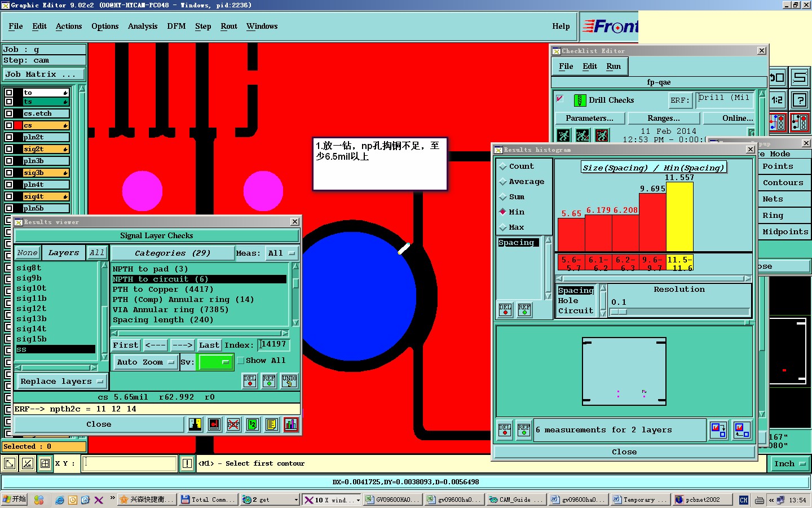This screenshot has height=508, width=812.
Task: Click the red-framed running man icon
Action: pos(602,135)
